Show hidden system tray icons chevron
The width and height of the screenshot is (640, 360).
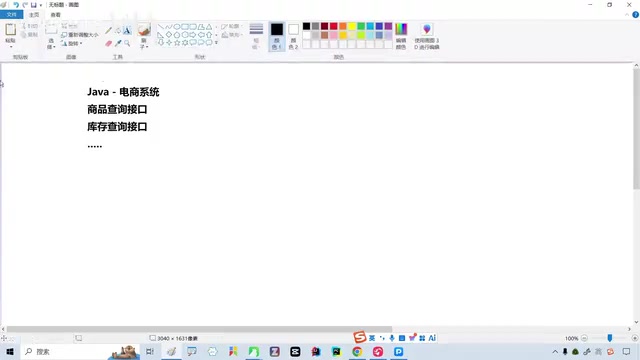pos(555,351)
